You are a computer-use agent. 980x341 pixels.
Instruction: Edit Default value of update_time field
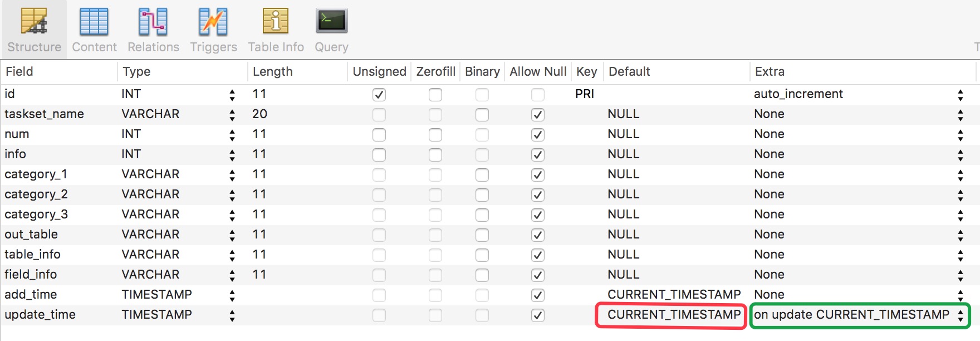(x=674, y=315)
